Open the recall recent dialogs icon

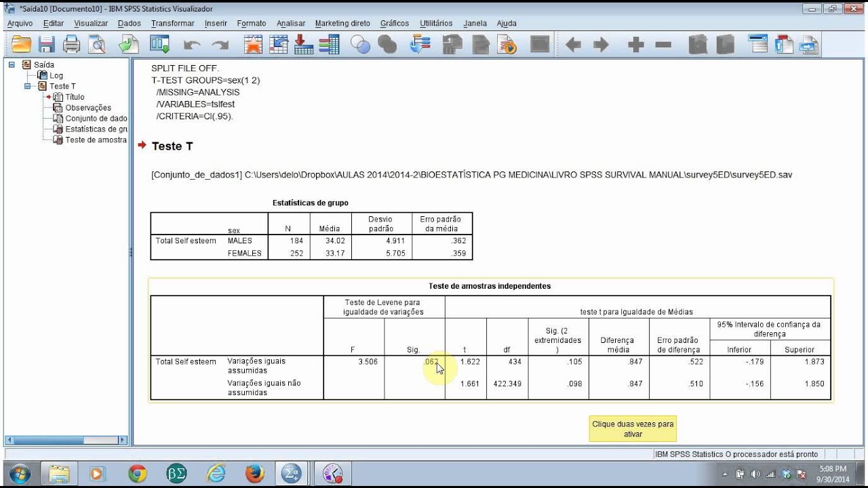click(160, 45)
